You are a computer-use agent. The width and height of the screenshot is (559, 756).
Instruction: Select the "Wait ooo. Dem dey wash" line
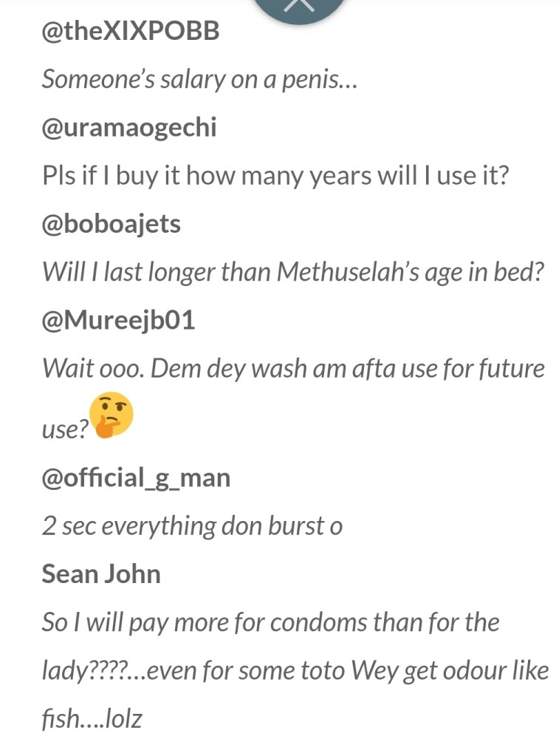[x=293, y=368]
